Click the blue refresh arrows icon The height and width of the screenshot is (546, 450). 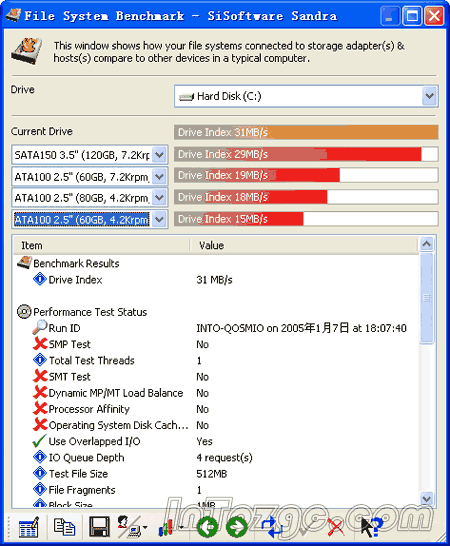pos(272,527)
